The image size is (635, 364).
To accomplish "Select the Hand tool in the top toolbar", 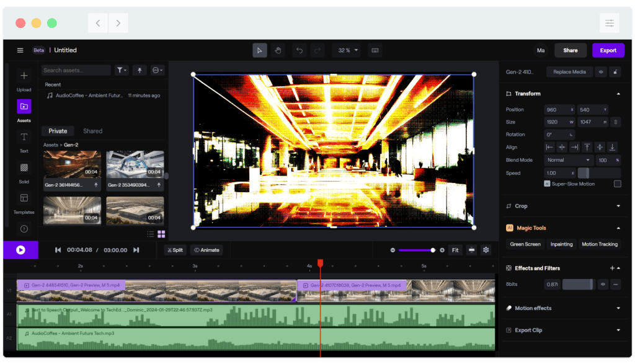I will 279,50.
